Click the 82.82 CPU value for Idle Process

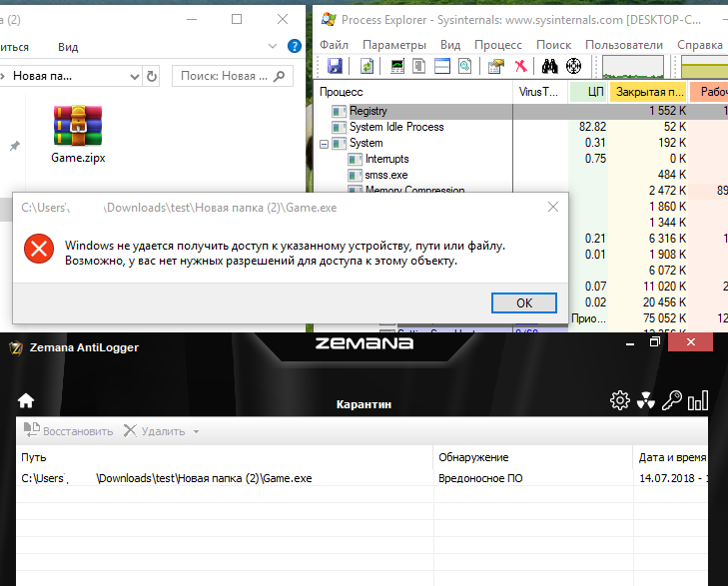[x=592, y=127]
